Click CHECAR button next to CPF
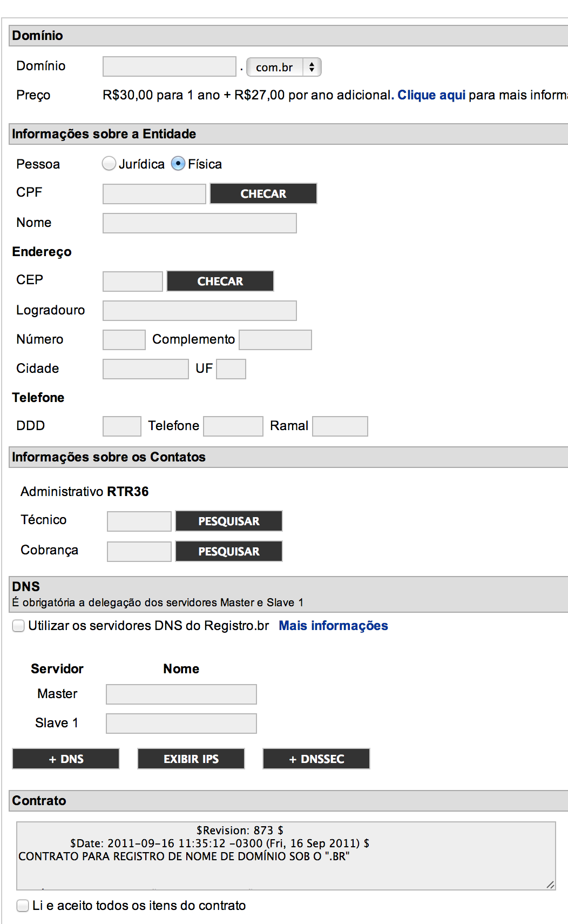The height and width of the screenshot is (924, 568). [263, 193]
